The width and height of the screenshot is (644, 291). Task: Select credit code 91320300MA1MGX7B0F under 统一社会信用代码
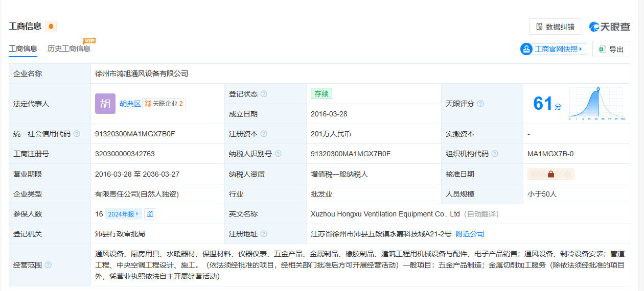[x=135, y=134]
